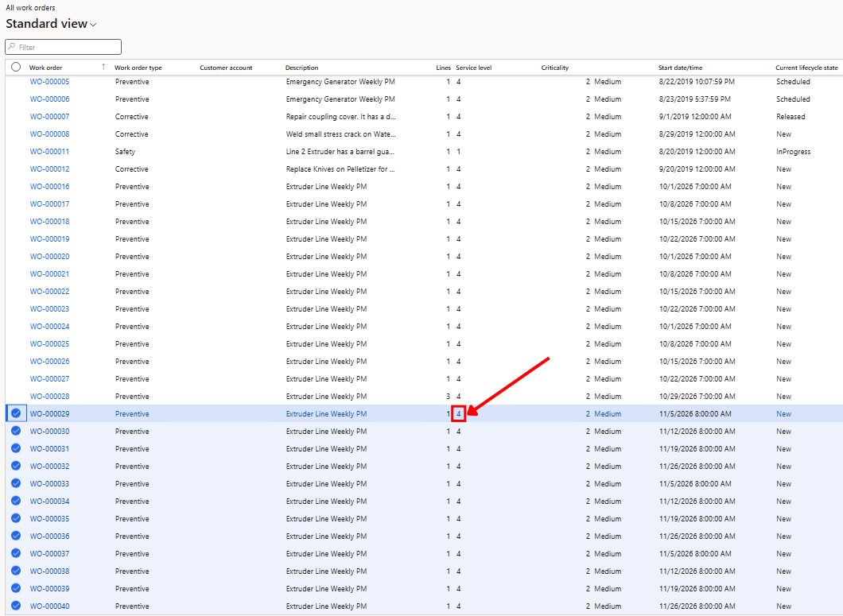Click Lines value 3 for WO-000028
843x616 pixels.
point(448,396)
